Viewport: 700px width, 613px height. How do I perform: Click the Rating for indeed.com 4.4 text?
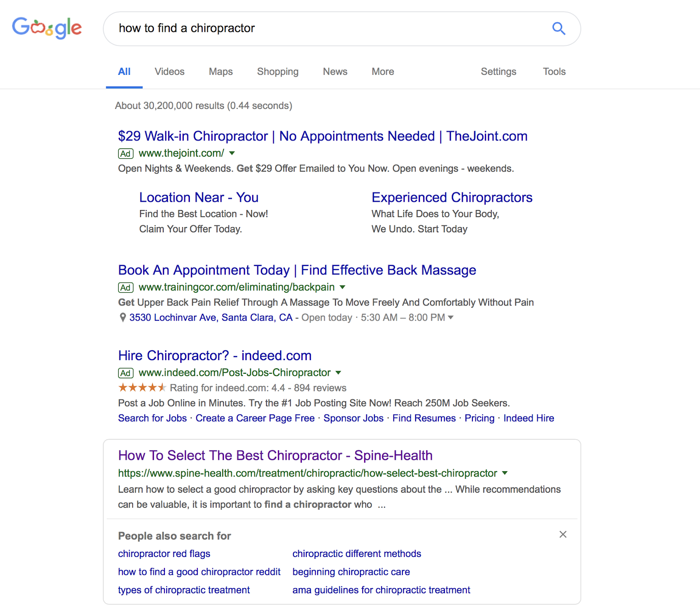point(258,388)
